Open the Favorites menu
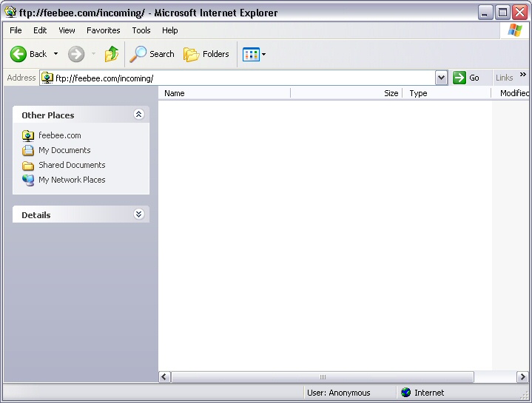Screen dimensions: 532x403 point(104,30)
